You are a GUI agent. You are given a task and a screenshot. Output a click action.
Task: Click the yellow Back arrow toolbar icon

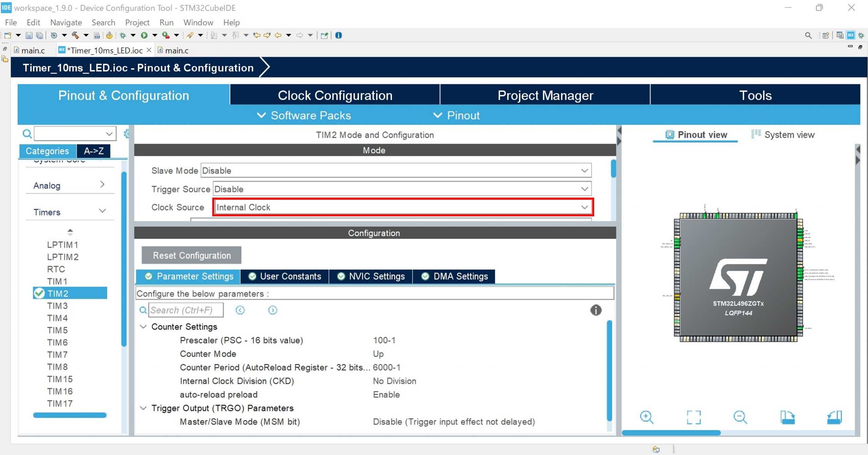click(x=278, y=35)
